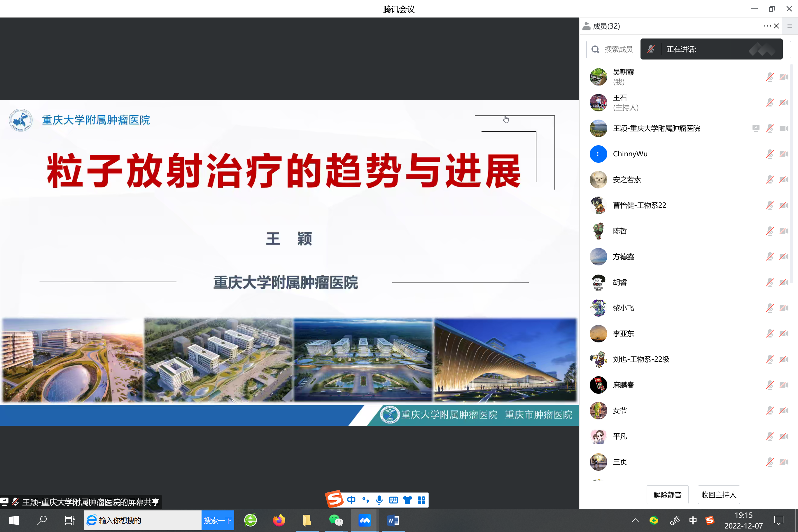Click camera icon for 李亚东
Viewport: 798px width, 532px height.
[784, 333]
